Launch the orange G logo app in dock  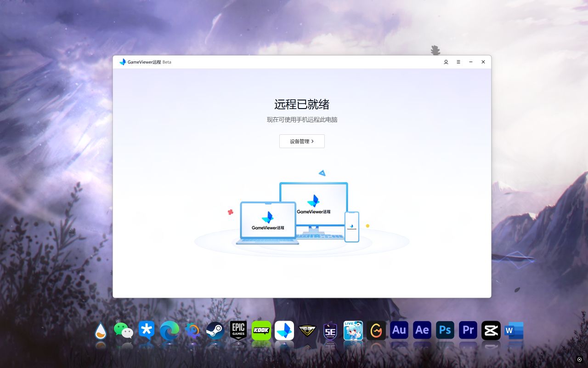376,331
